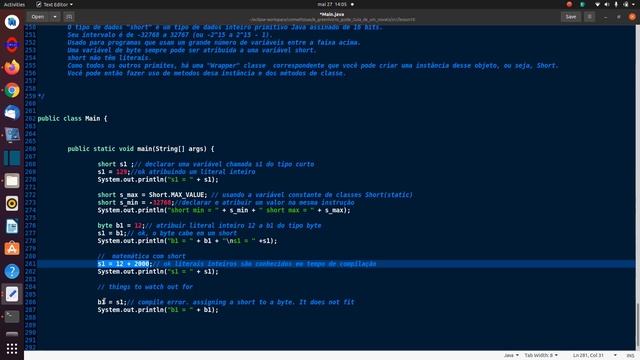
Task: Click the first white circular dock icon
Action: [x=12, y=22]
